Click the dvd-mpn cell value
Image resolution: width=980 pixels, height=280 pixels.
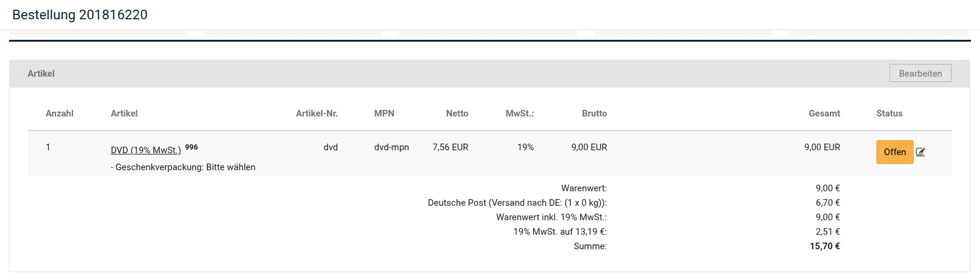[x=391, y=147]
